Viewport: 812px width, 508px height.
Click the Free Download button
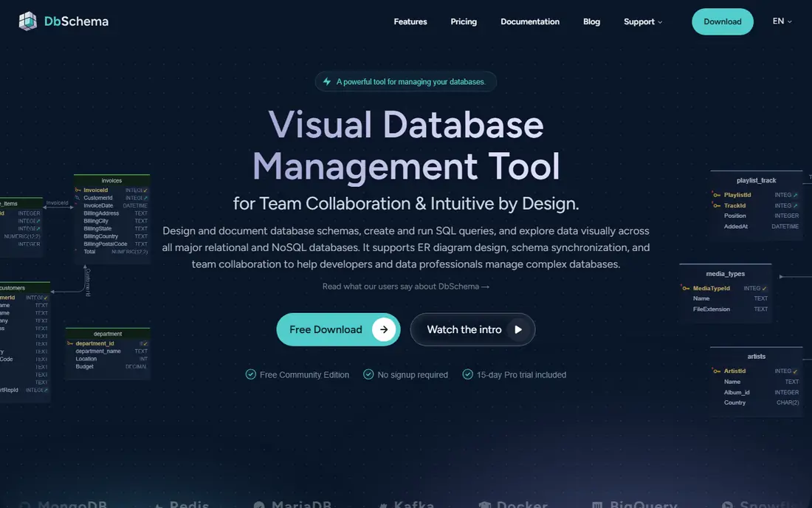[x=338, y=329]
